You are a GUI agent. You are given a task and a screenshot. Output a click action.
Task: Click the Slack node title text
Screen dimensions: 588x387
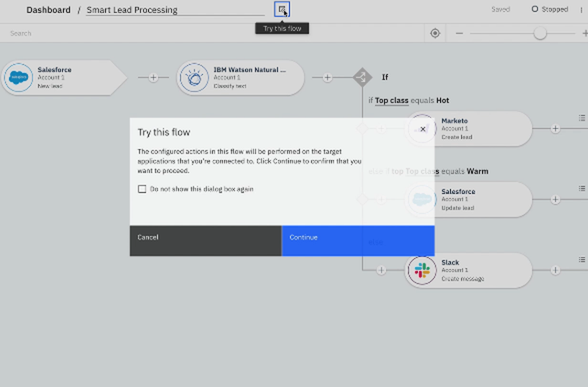click(x=450, y=262)
